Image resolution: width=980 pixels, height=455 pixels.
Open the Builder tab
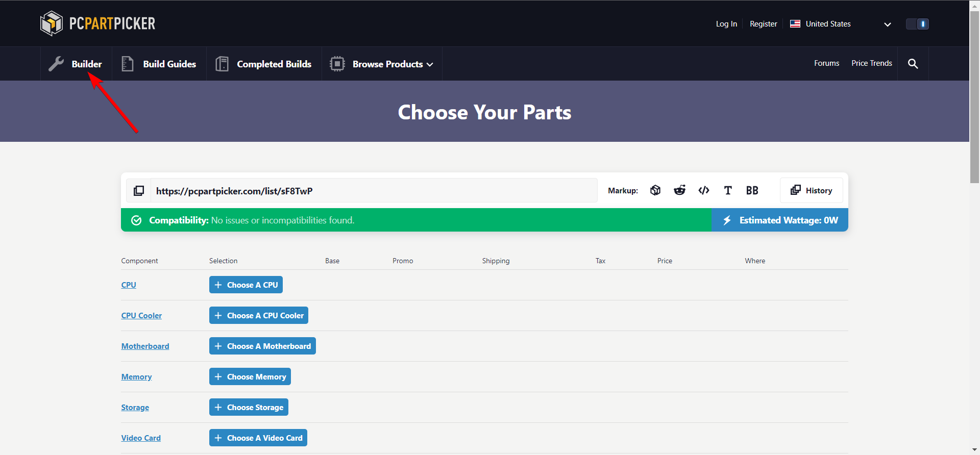point(76,64)
